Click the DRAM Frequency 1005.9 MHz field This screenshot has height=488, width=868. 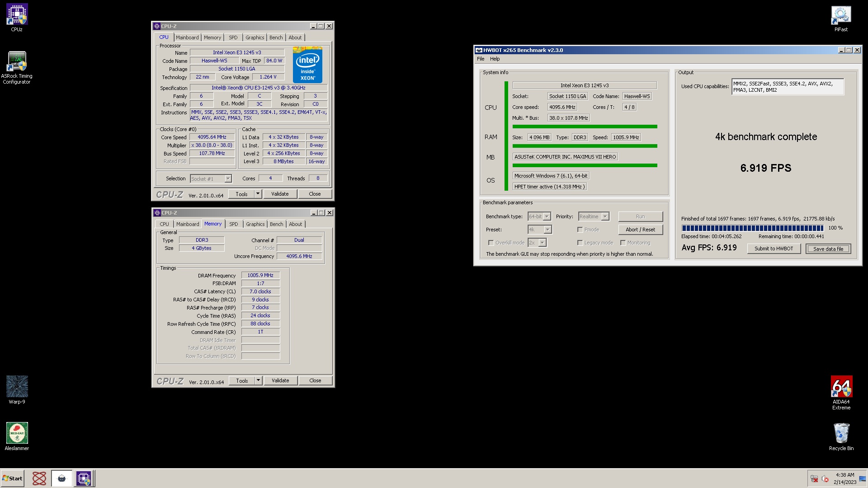[260, 275]
